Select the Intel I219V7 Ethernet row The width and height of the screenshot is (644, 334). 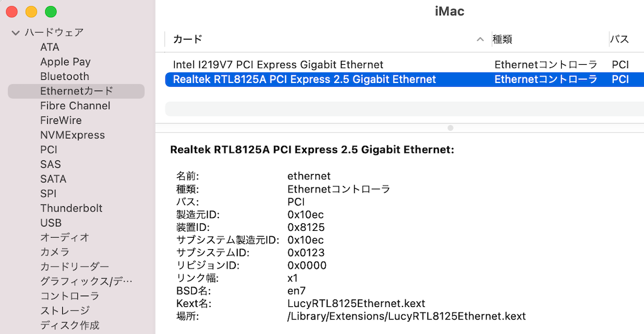404,65
